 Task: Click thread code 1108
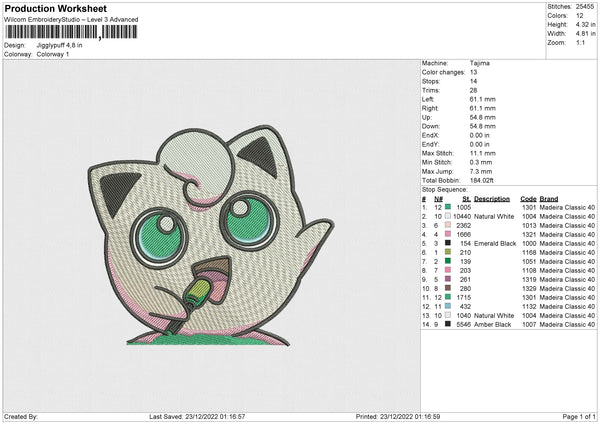(529, 271)
